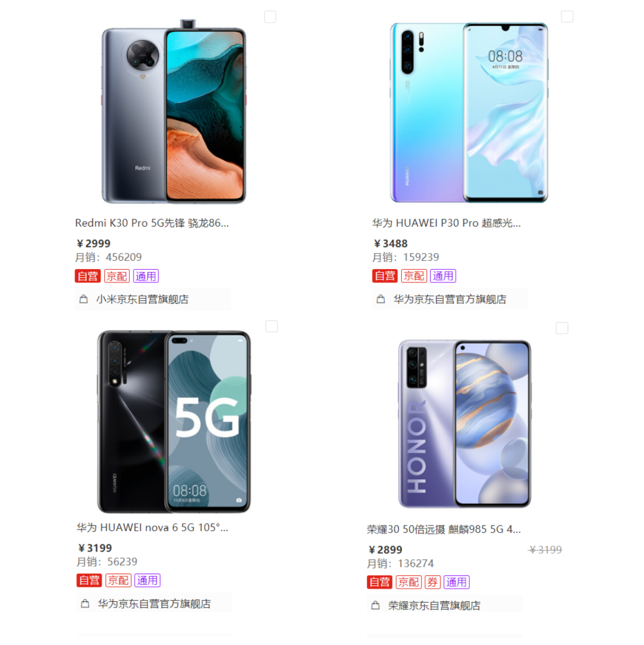
Task: Tick the compare checkbox for 荣耀30
Action: click(x=562, y=328)
